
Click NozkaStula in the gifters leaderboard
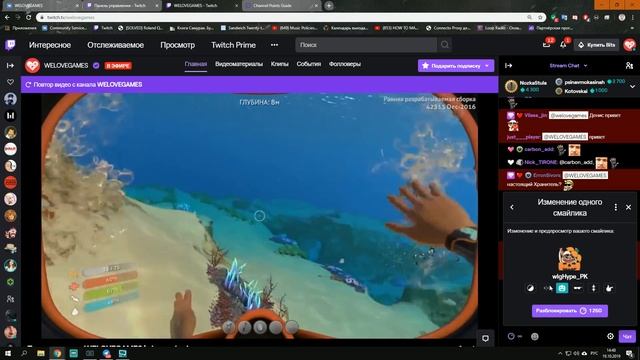point(533,83)
